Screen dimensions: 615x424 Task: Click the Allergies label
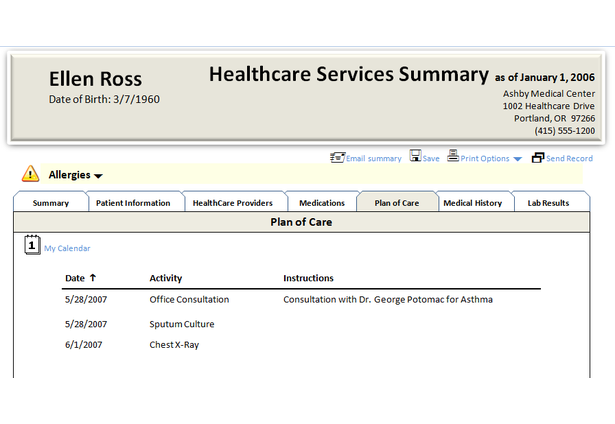coord(69,175)
